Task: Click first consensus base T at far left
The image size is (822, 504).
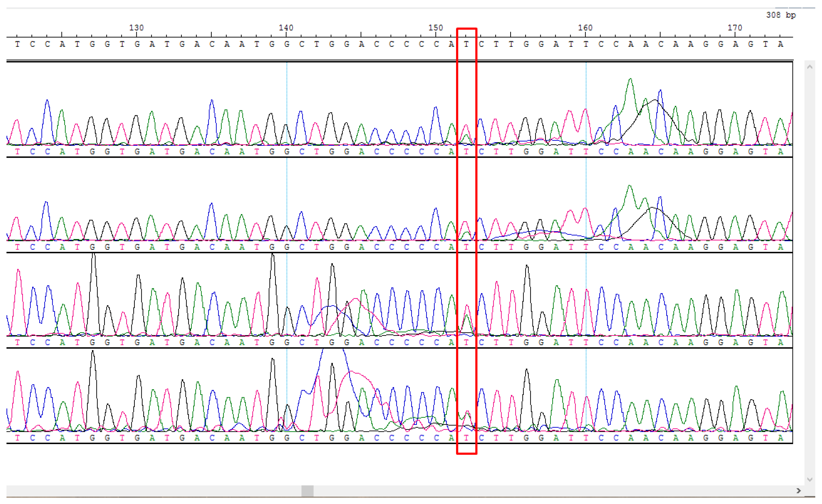Action: pos(17,44)
